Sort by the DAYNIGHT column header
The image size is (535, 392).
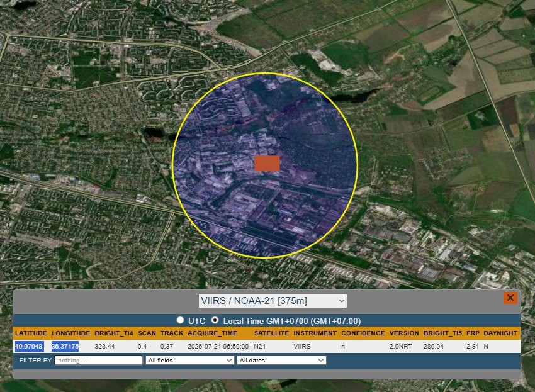[500, 333]
